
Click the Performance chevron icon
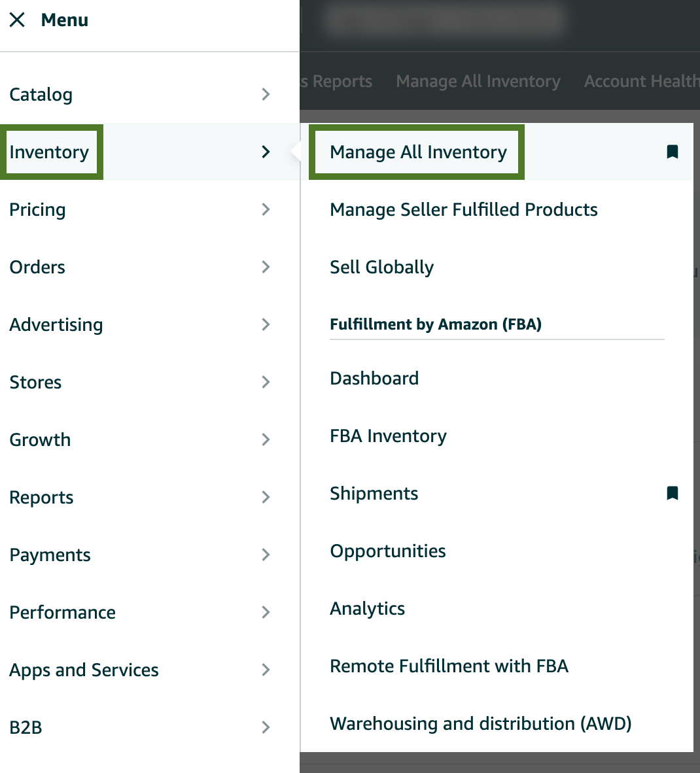coord(266,612)
